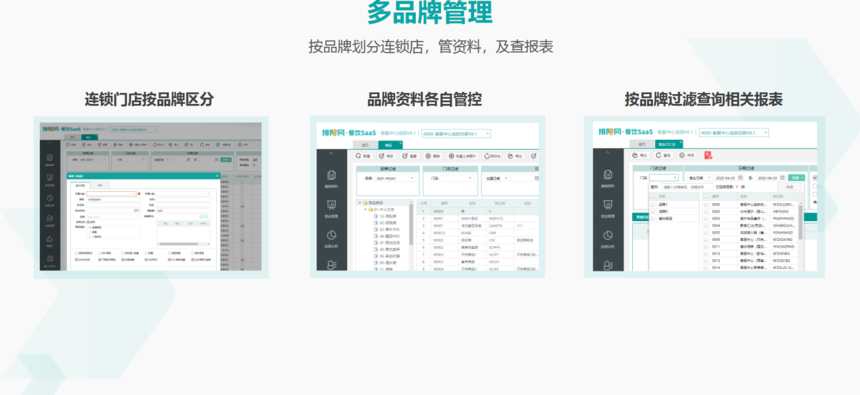860x395 pixels.
Task: Click refresh-arrow toolbar button in 按品牌过滤 screenshot
Action: tap(663, 155)
